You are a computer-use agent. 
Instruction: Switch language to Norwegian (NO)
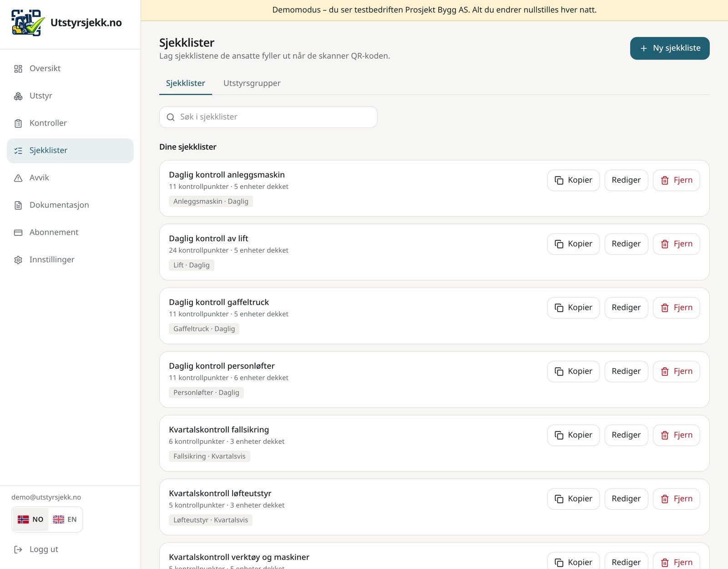pyautogui.click(x=30, y=519)
